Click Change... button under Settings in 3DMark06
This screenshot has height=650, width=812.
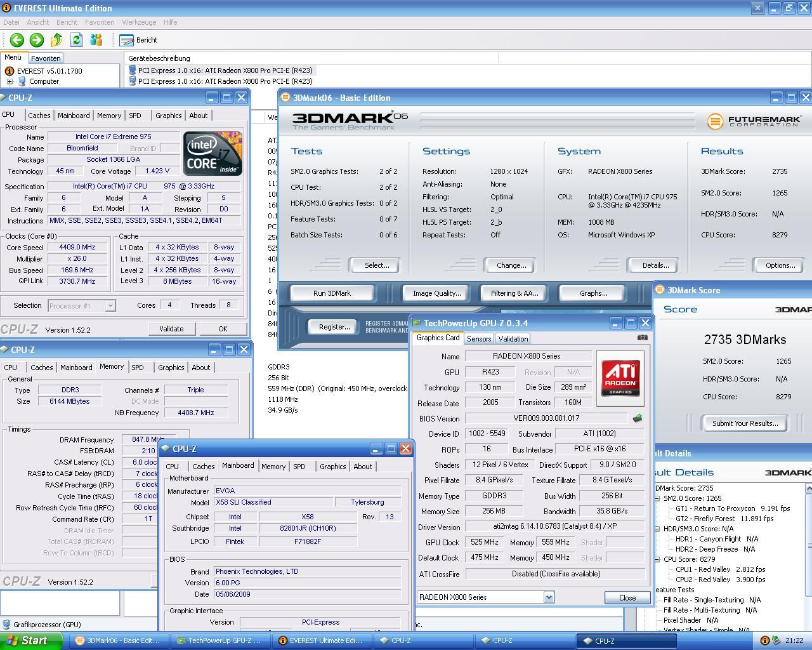511,265
